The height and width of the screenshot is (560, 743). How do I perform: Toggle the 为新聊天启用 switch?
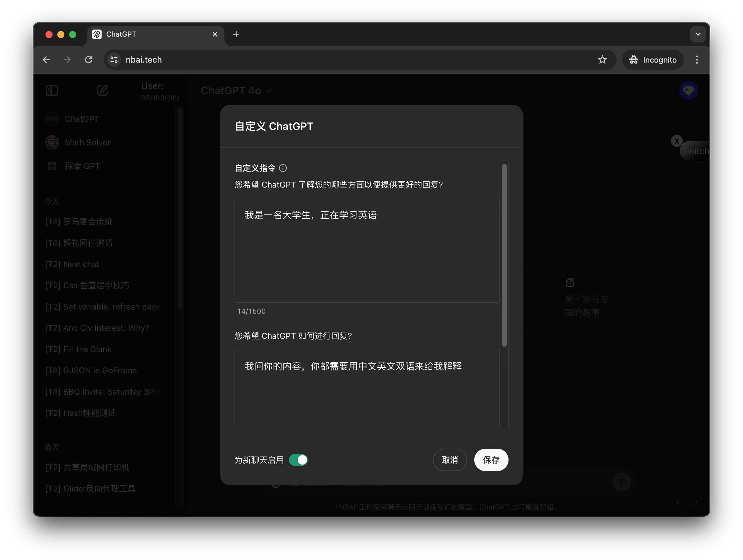pyautogui.click(x=298, y=460)
